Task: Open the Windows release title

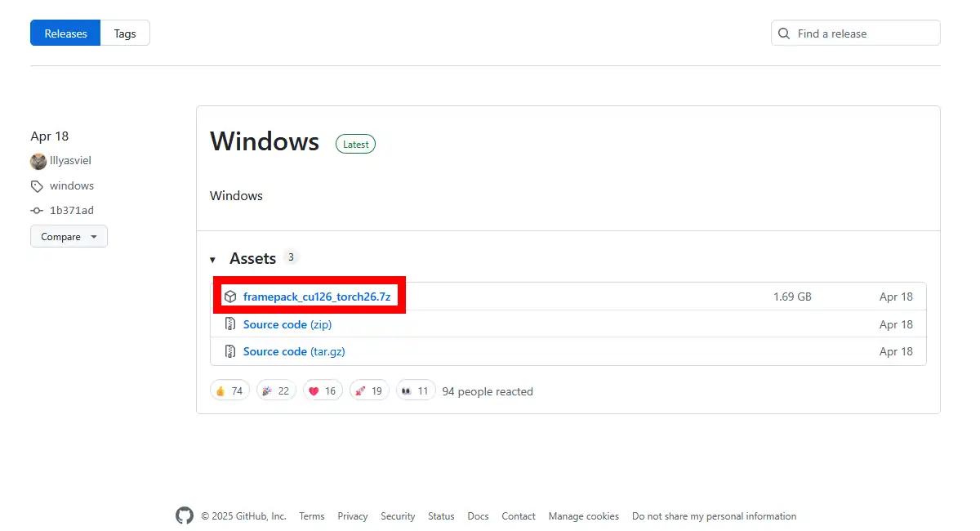Action: [x=265, y=141]
